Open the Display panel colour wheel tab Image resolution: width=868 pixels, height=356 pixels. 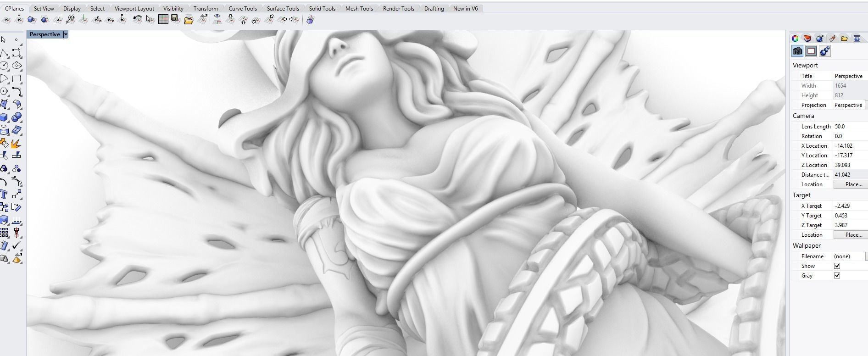795,39
